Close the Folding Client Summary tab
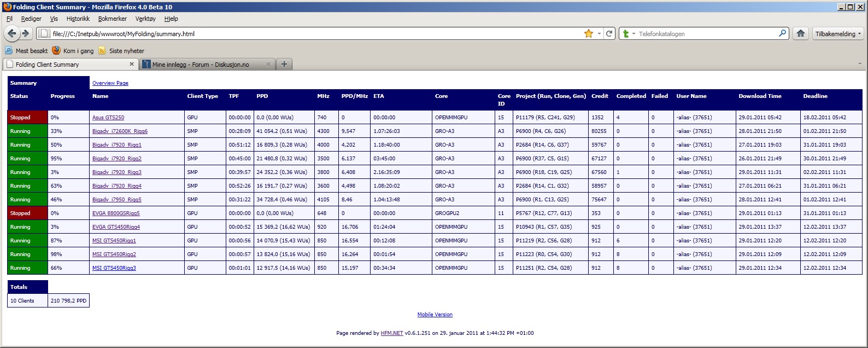This screenshot has width=868, height=348. (x=131, y=64)
